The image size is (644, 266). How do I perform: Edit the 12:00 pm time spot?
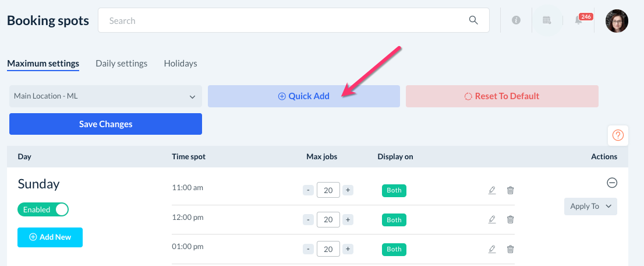[492, 219]
